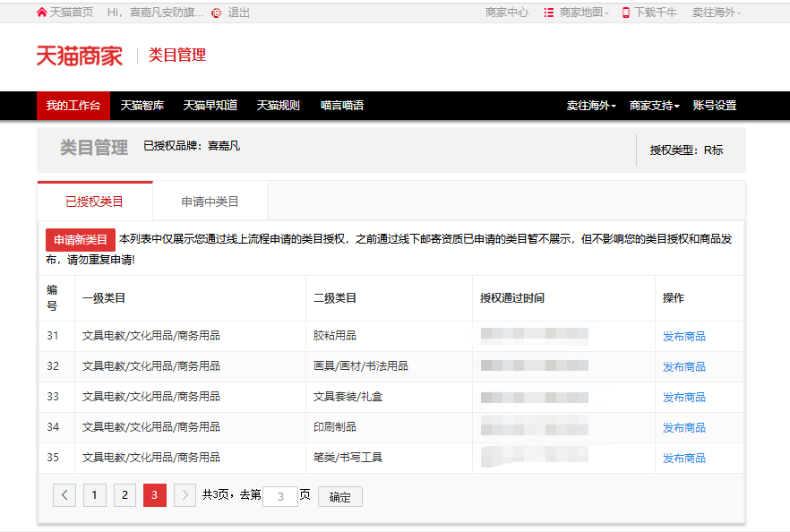The width and height of the screenshot is (790, 532).
Task: Switch to the 申请中类目 tab
Action: tap(210, 202)
